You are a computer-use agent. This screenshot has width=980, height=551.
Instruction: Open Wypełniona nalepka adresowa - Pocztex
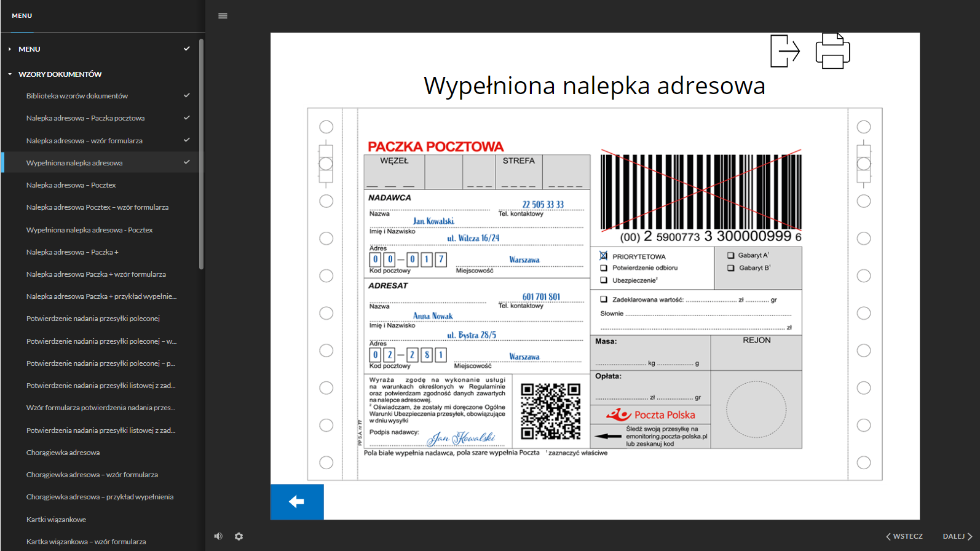coord(89,230)
